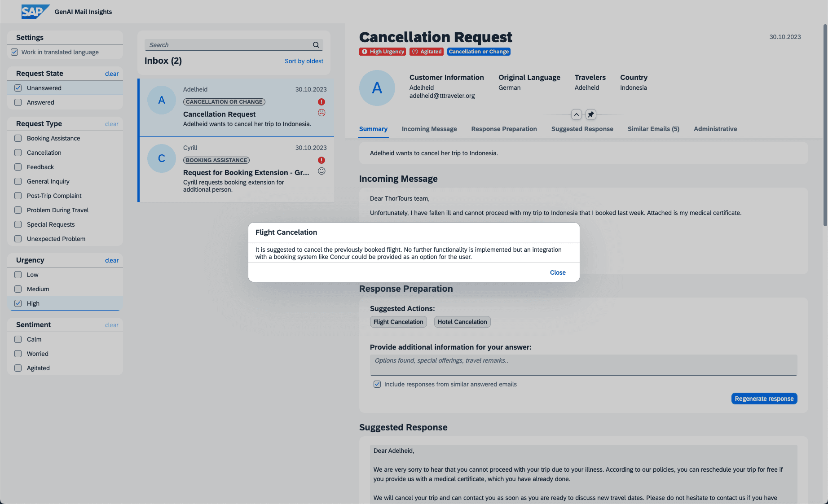Click high urgency icon on Cyrill's email

(322, 160)
